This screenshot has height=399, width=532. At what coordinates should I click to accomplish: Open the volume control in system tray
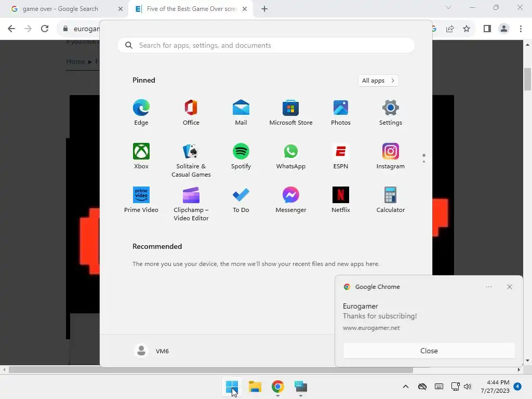coord(468,387)
